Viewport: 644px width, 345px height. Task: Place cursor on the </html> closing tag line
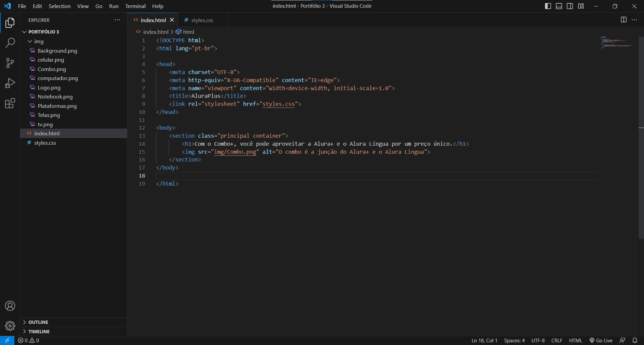tap(167, 184)
